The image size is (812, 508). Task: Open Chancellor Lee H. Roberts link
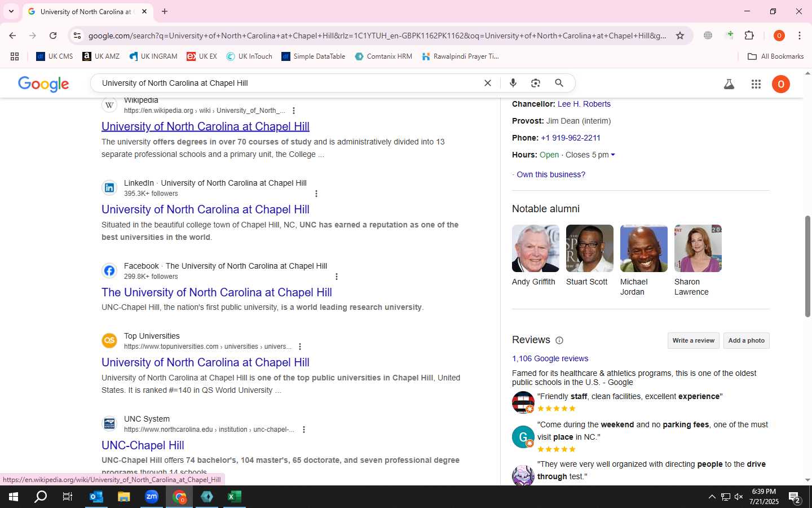pyautogui.click(x=584, y=104)
